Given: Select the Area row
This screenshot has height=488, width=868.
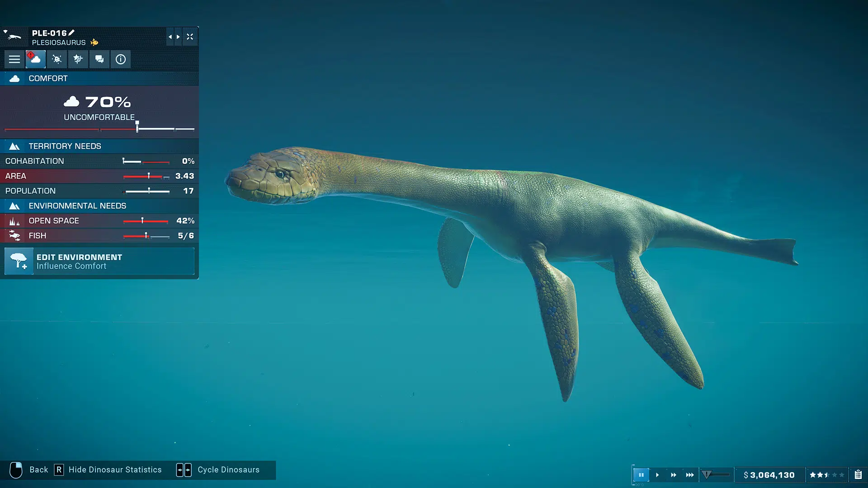Looking at the screenshot, I should coord(99,176).
